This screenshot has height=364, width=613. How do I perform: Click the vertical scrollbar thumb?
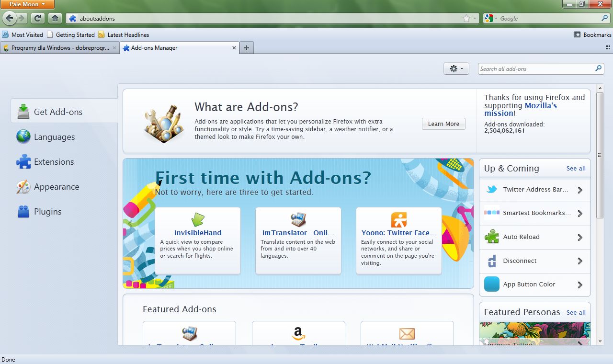[x=600, y=155]
